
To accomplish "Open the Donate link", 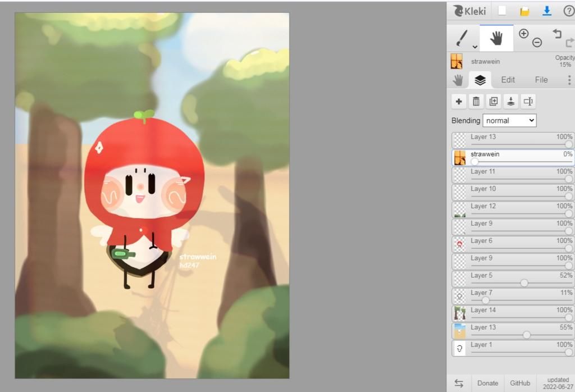I will pyautogui.click(x=488, y=383).
